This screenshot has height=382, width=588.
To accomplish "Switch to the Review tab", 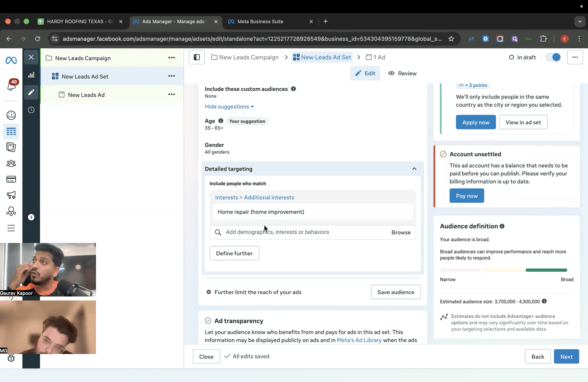I will (x=402, y=73).
